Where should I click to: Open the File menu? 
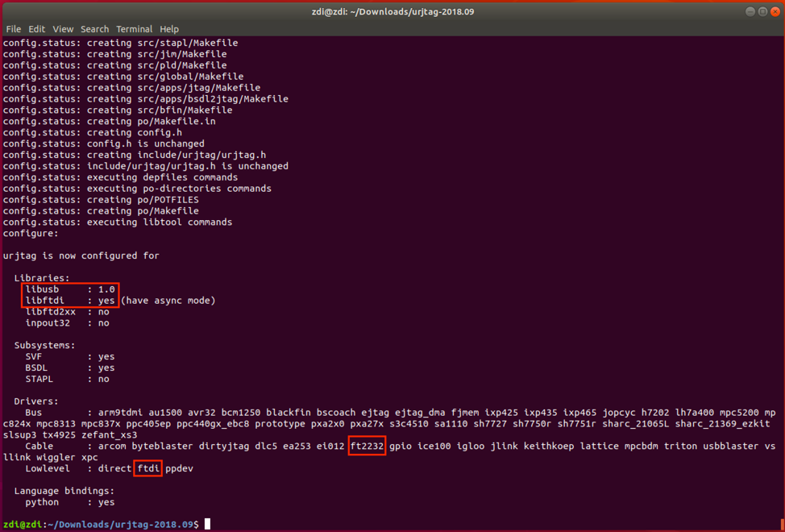click(14, 29)
